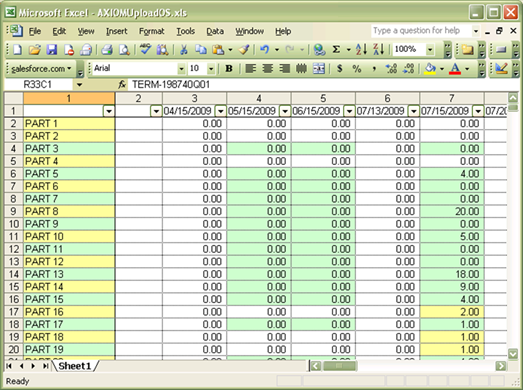The width and height of the screenshot is (523, 390).
Task: Undo the last action
Action: 265,50
